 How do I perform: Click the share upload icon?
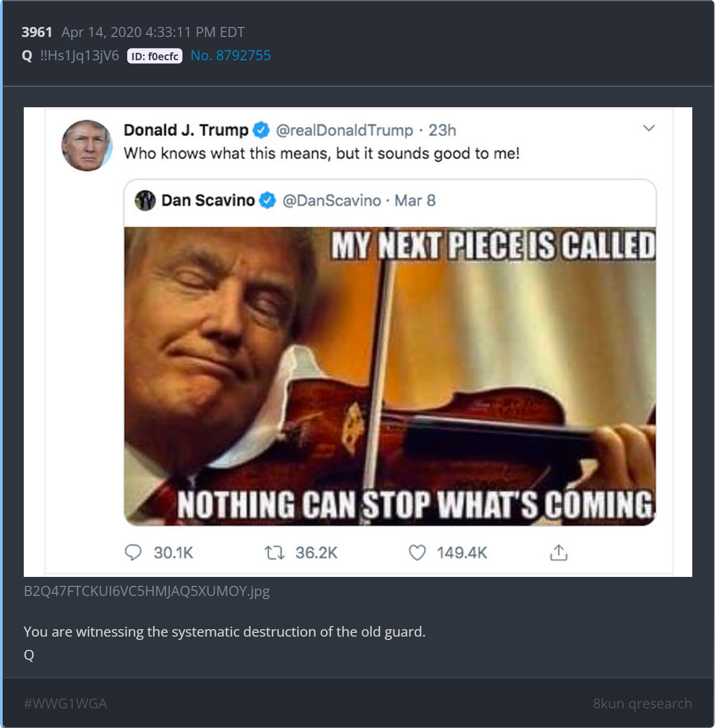click(559, 553)
